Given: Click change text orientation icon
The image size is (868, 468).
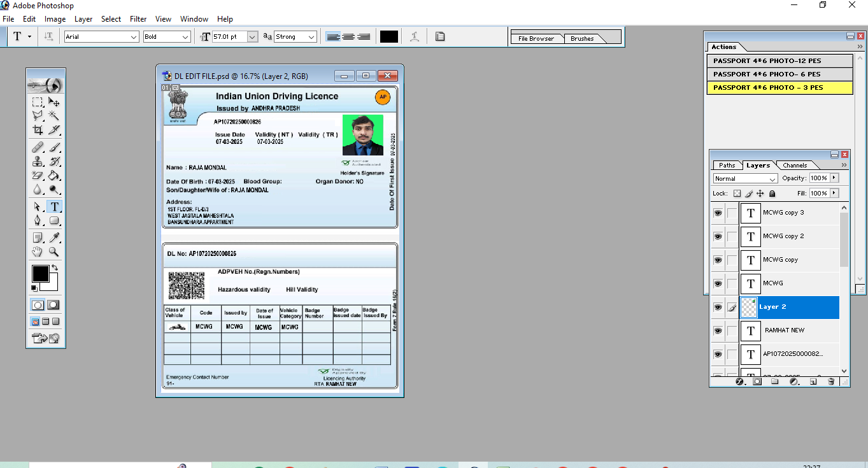Looking at the screenshot, I should pyautogui.click(x=48, y=37).
